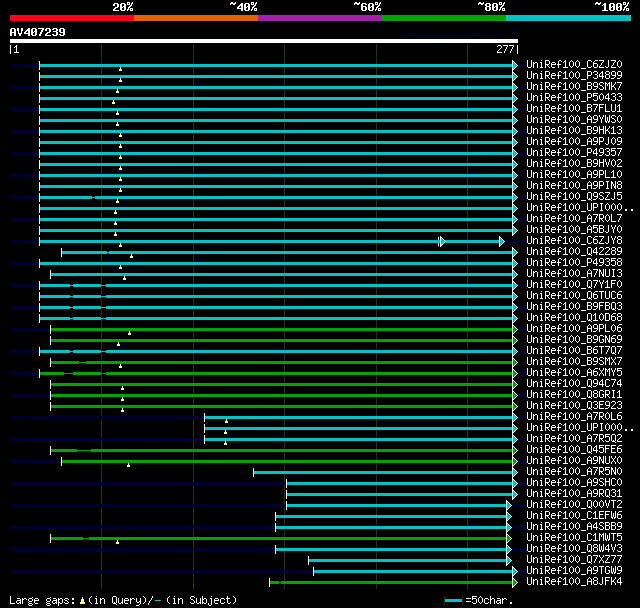Viewport: 640px width, 608px height.
Task: Select the UniRef100_Q9SZJ5 label text
Action: pos(574,197)
